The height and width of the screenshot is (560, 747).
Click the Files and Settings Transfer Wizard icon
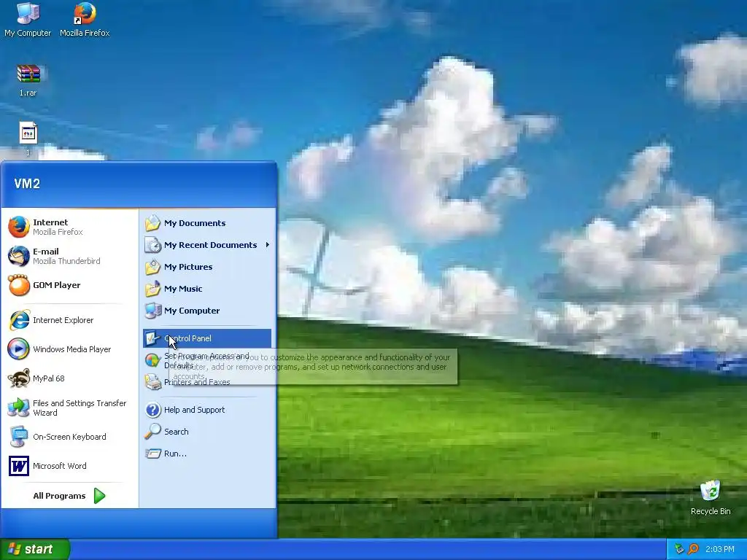(x=18, y=408)
